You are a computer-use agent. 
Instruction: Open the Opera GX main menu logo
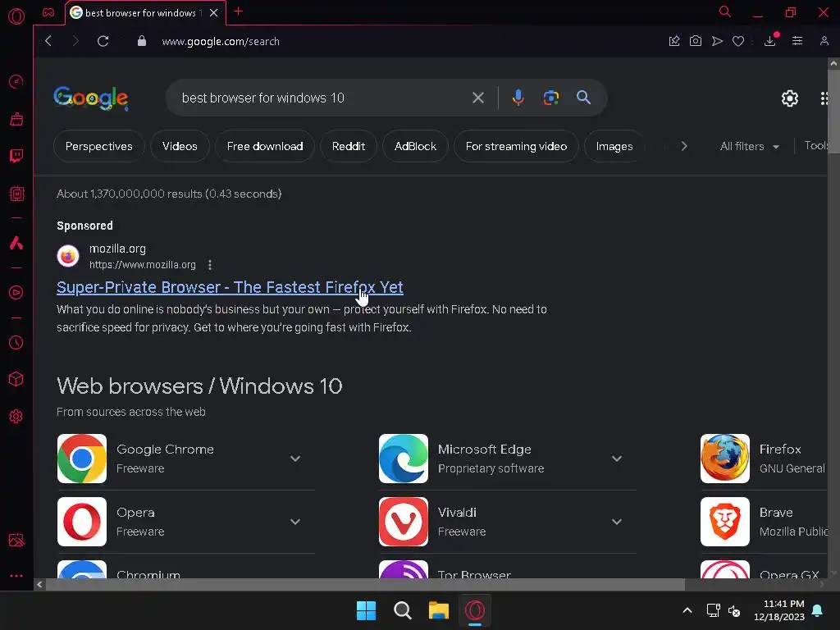pyautogui.click(x=16, y=16)
